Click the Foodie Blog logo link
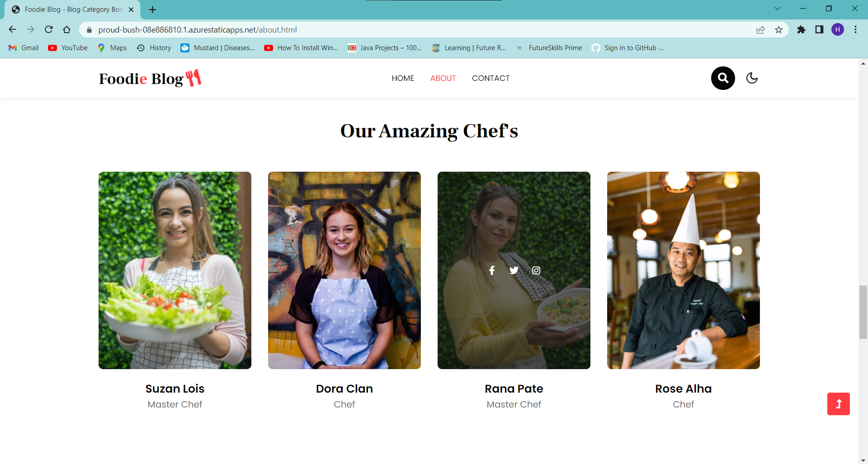This screenshot has height=464, width=868. [150, 78]
